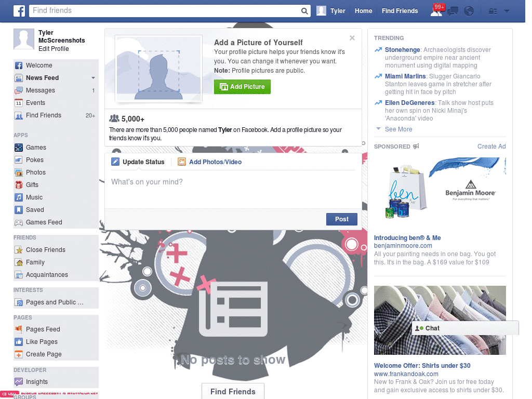The image size is (532, 399).
Task: Click the Find friends search field
Action: click(165, 11)
